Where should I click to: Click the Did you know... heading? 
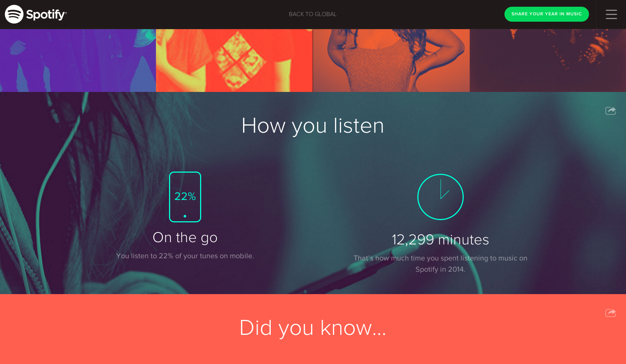coord(313,328)
